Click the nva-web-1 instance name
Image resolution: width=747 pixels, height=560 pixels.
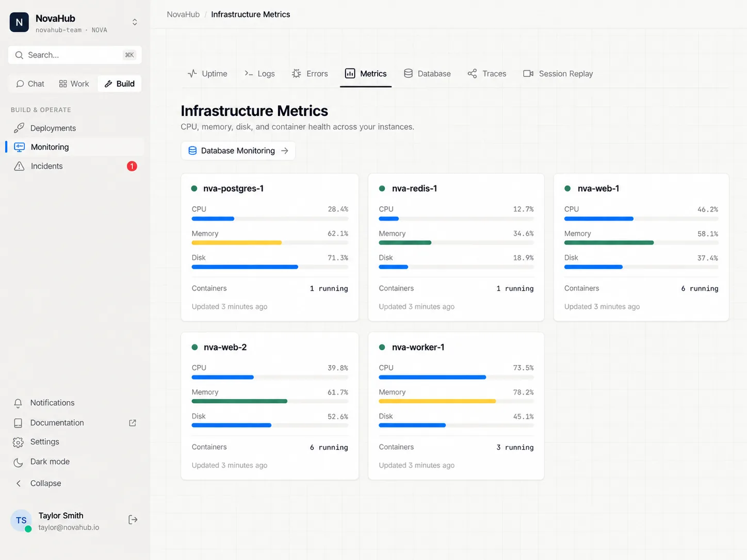pyautogui.click(x=598, y=189)
